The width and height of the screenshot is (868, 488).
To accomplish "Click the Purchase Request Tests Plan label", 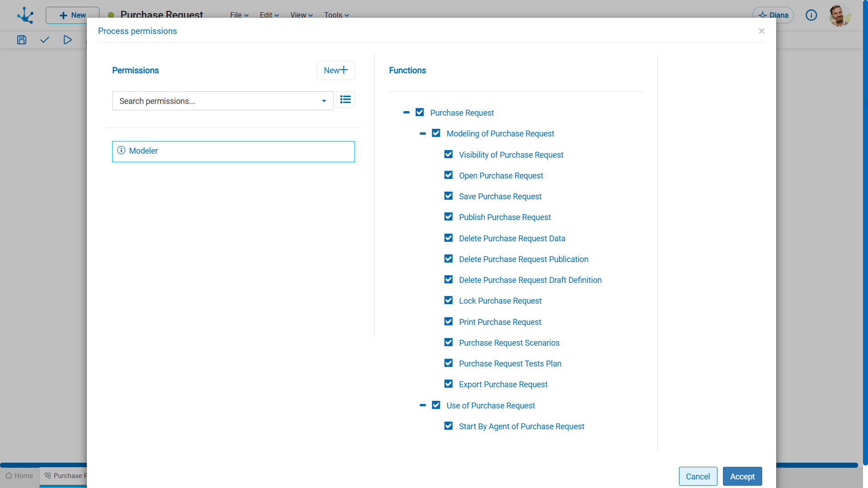I will point(510,364).
